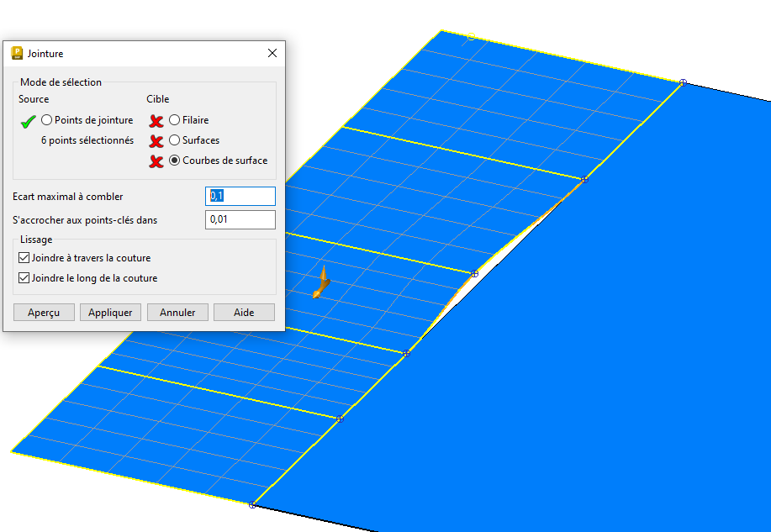Image resolution: width=771 pixels, height=532 pixels.
Task: Click the red X icon next to Surfaces
Action: [156, 141]
